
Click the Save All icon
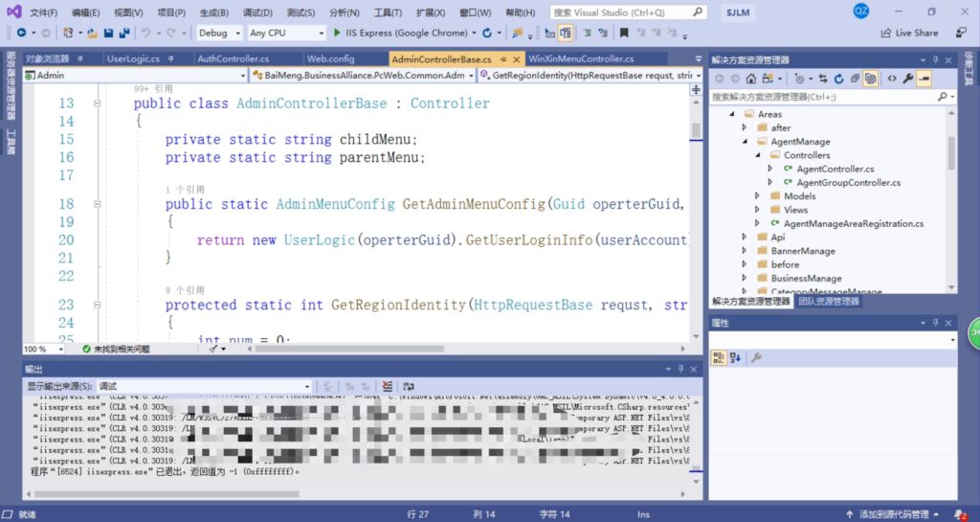click(124, 34)
